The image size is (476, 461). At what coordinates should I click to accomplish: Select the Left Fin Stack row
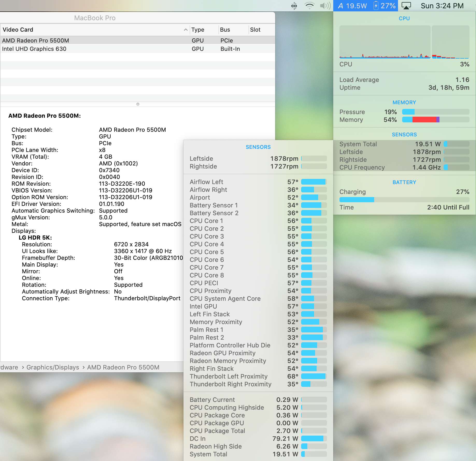[258, 314]
